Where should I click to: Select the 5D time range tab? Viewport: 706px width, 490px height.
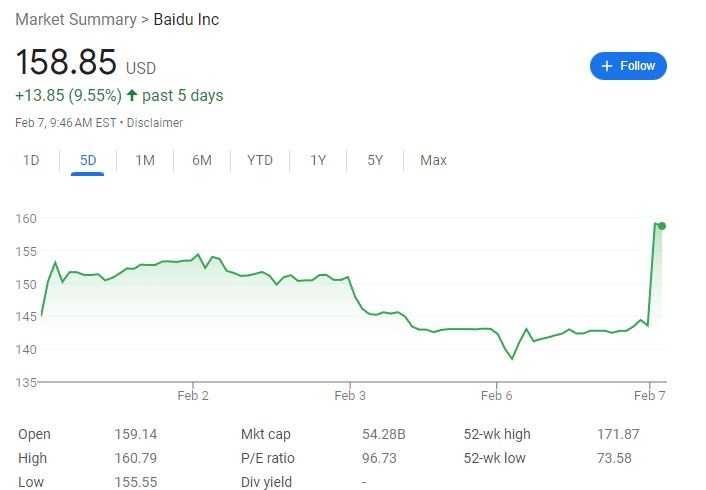pos(88,160)
